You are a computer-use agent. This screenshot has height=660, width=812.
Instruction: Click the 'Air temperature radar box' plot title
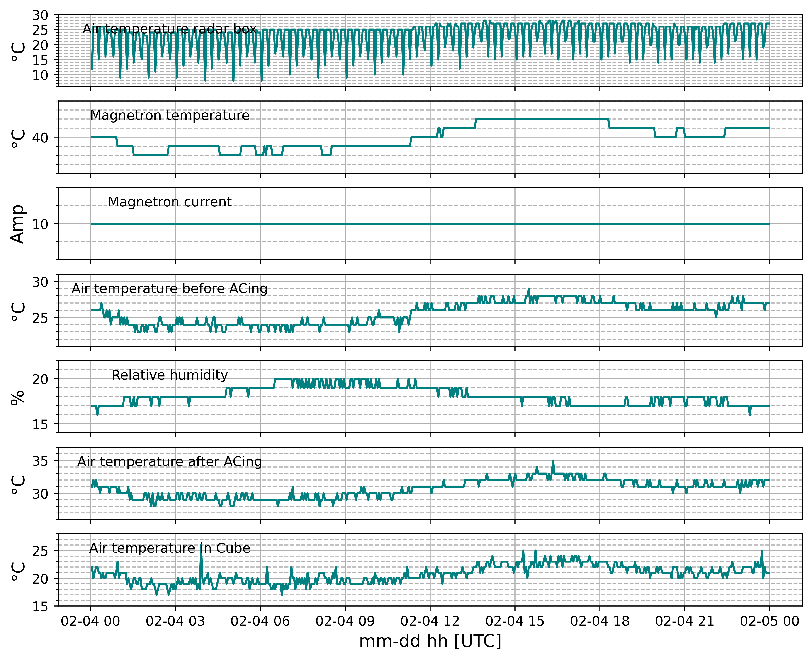click(x=170, y=29)
